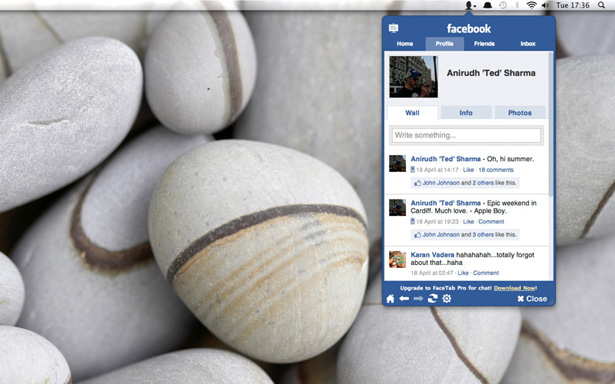Click the timestamp '18 April at 19:23'
The image size is (615, 384).
(x=437, y=222)
